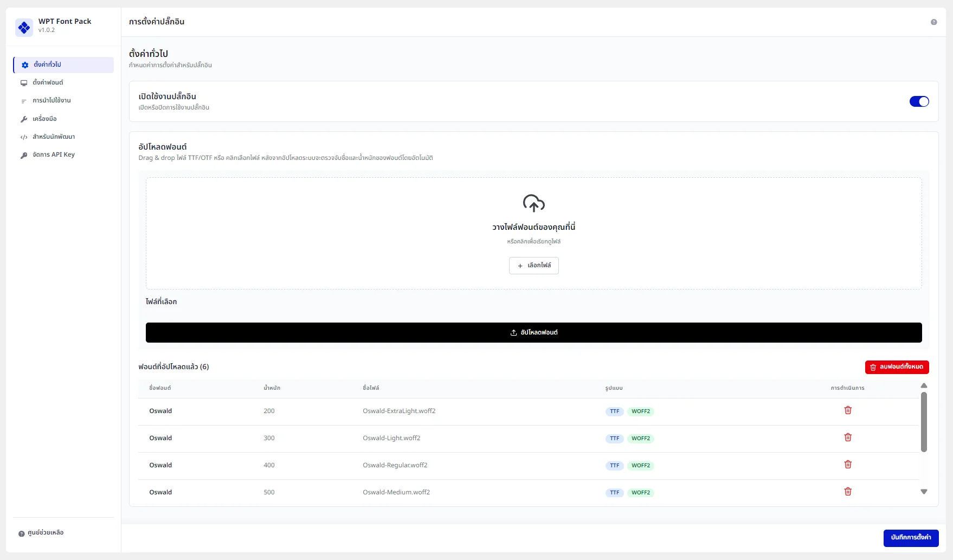Click the WOFF2 badge for Oswald-Light.woff2
The height and width of the screenshot is (560, 953).
click(x=641, y=439)
